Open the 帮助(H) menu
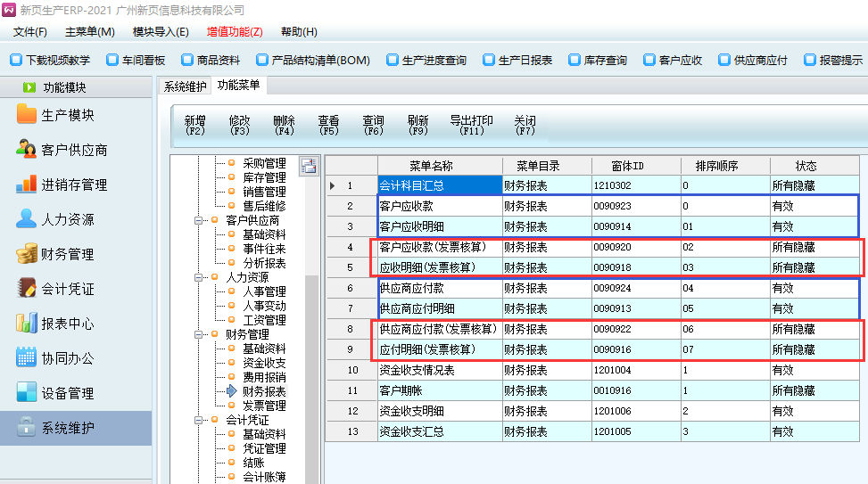The width and height of the screenshot is (868, 484). 299,32
